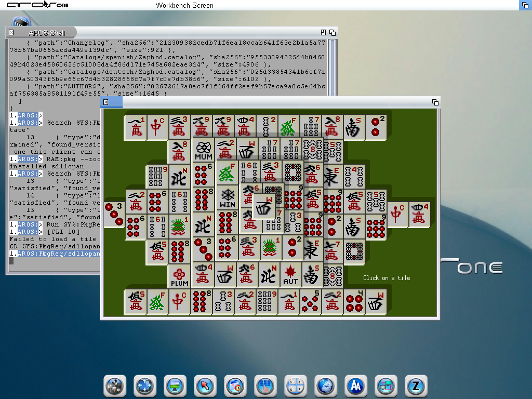Select the eight-dot tile in the bottom row
The height and width of the screenshot is (399, 532).
[202, 302]
